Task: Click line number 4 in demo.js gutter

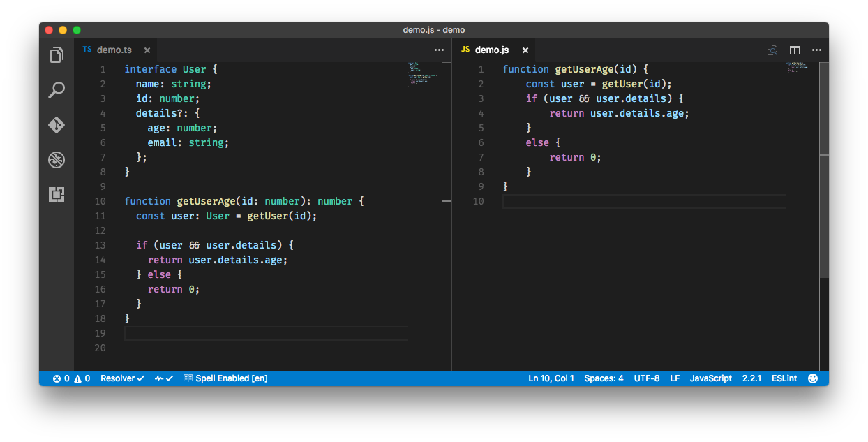Action: (x=481, y=113)
